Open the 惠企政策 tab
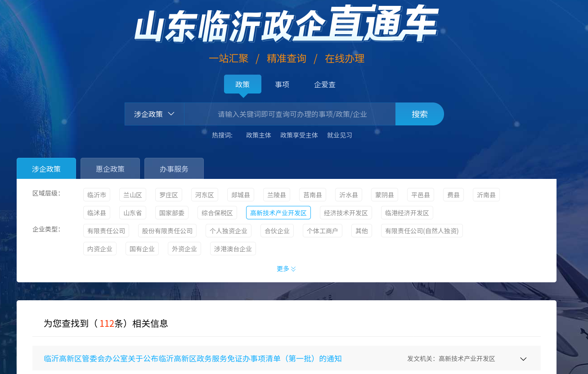Image resolution: width=588 pixels, height=374 pixels. tap(110, 169)
